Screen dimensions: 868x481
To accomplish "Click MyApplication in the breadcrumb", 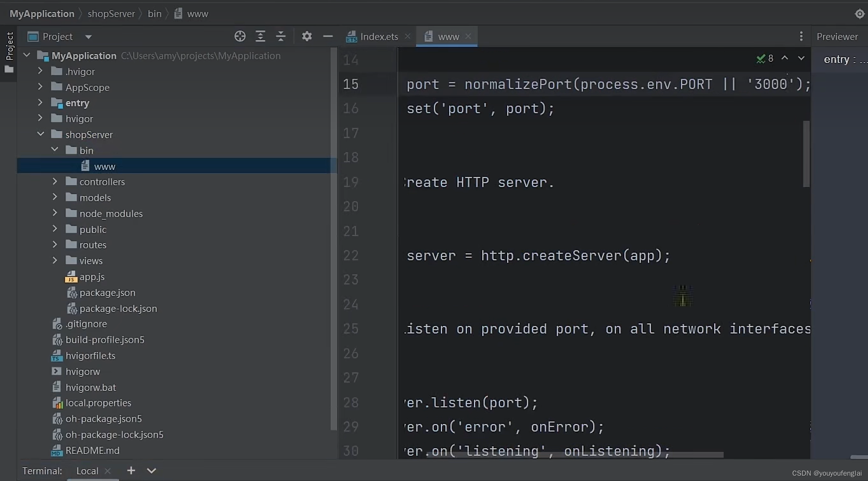I will click(x=42, y=14).
